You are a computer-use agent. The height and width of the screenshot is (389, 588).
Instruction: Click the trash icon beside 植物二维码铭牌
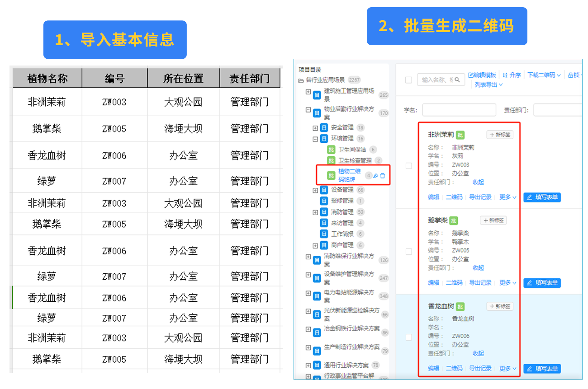click(x=383, y=176)
